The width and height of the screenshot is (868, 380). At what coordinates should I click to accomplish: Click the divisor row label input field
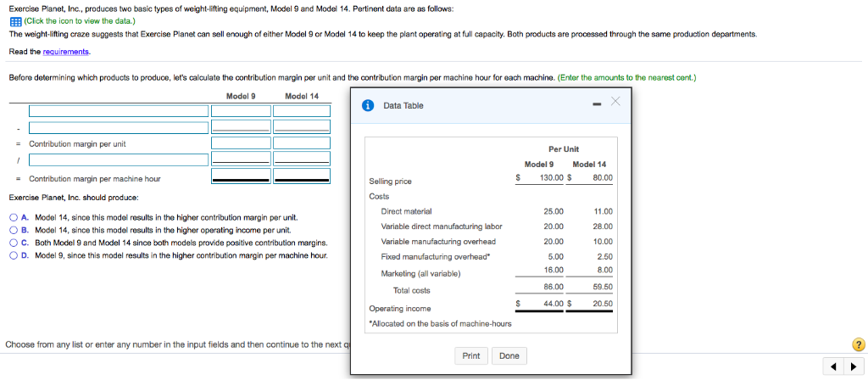click(x=119, y=159)
